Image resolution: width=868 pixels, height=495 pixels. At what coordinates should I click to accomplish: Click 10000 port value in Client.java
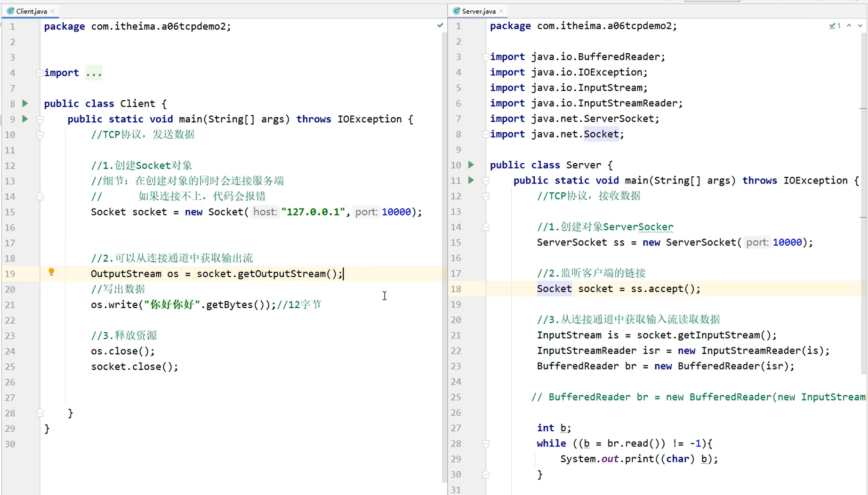coord(396,212)
